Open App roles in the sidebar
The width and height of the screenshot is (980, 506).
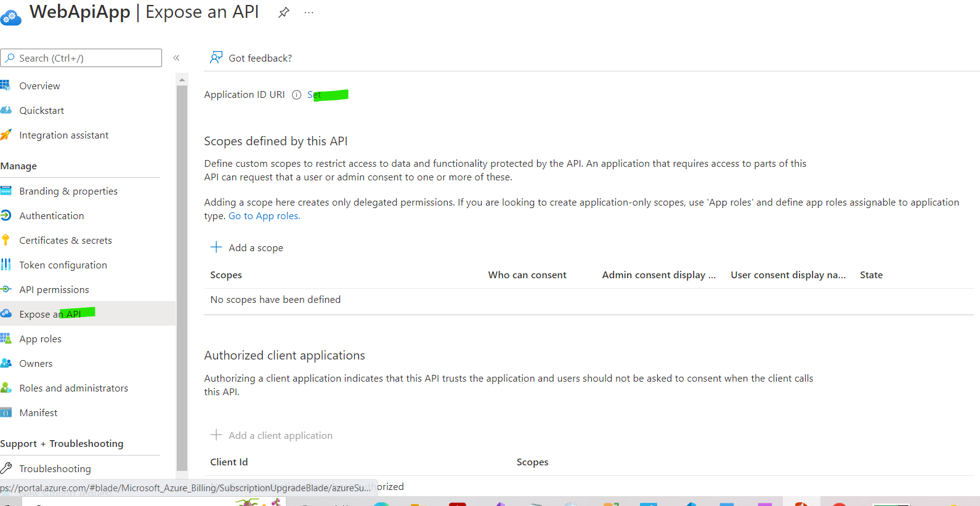40,339
